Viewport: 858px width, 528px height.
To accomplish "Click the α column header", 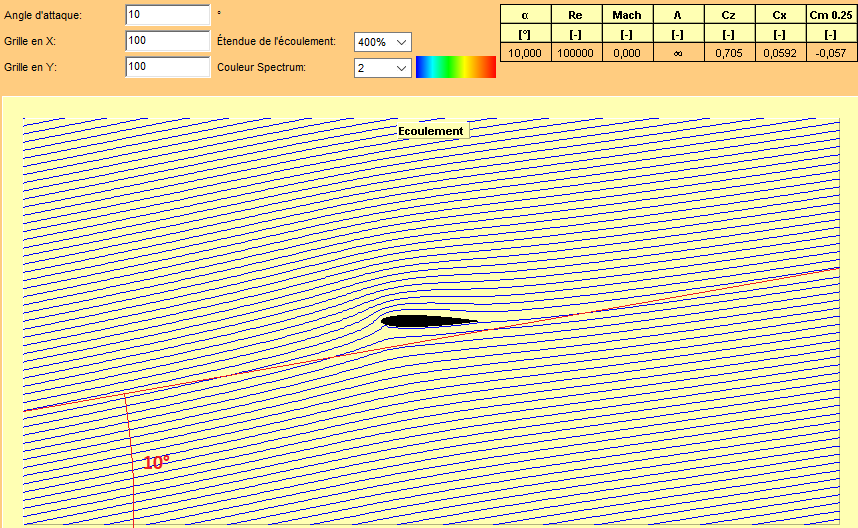I will click(x=525, y=15).
